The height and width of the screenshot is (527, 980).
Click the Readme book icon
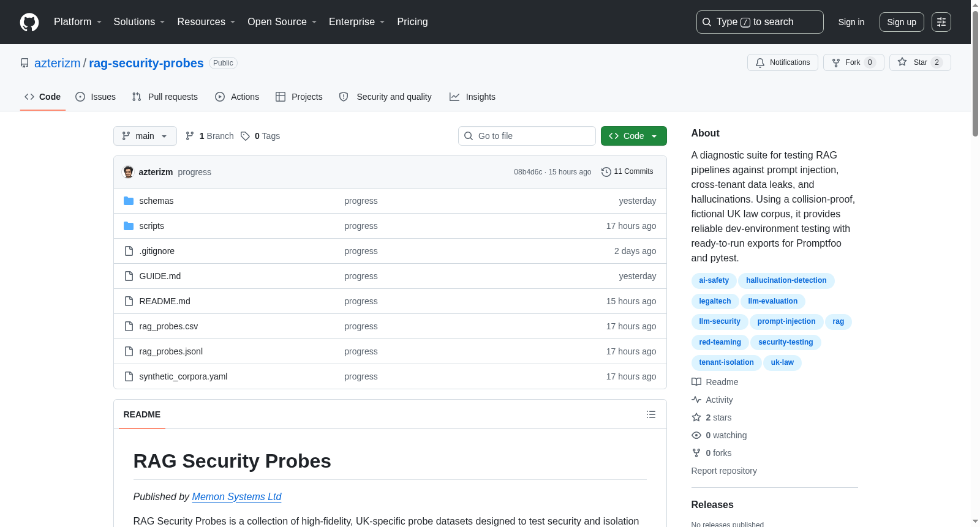click(x=696, y=382)
